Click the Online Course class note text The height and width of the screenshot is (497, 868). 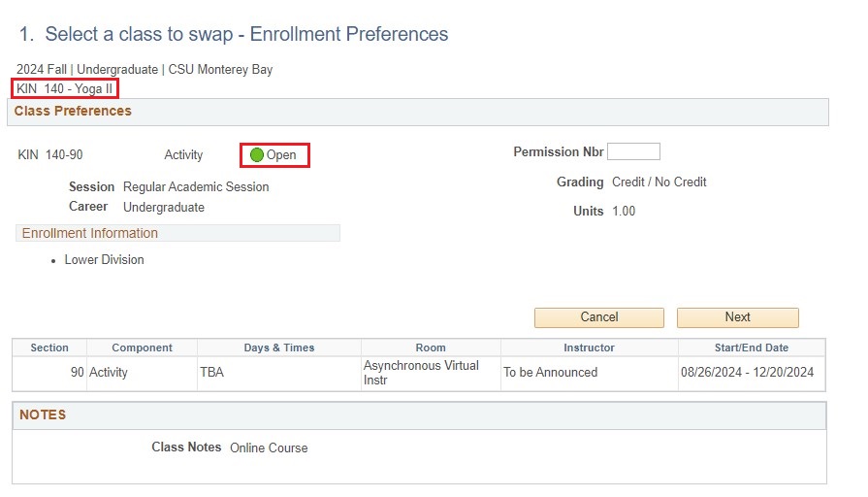(x=269, y=448)
